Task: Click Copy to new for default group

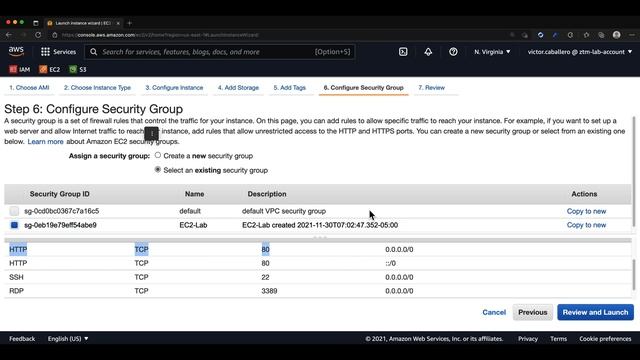Action: 586,211
